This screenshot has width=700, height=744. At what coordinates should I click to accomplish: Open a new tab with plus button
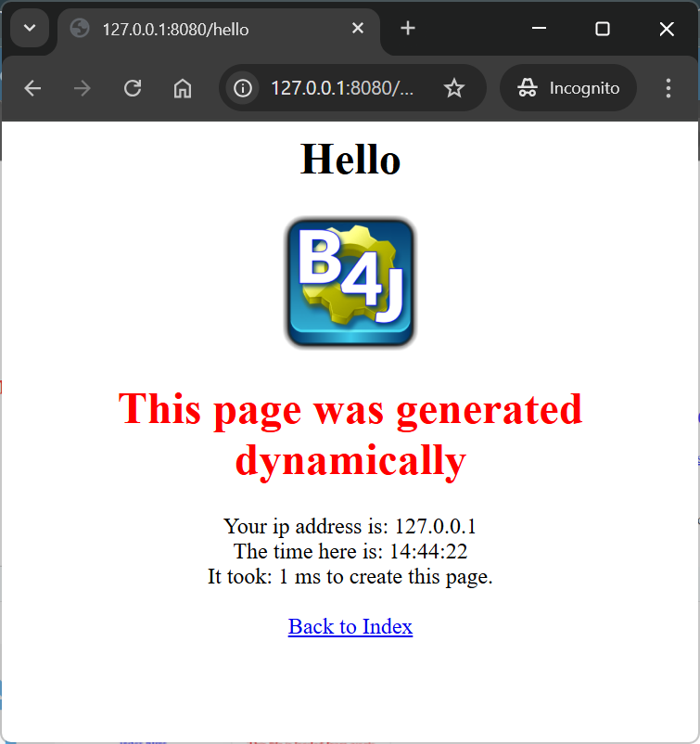click(408, 29)
